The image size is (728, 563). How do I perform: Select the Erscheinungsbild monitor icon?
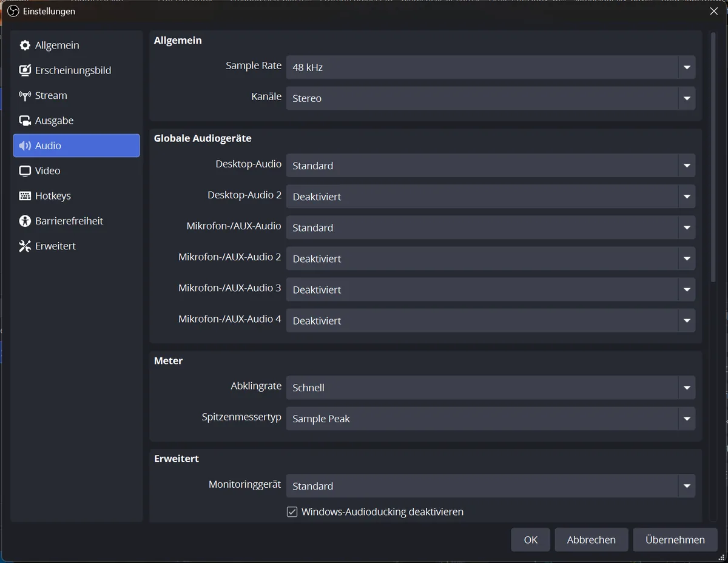[x=25, y=70]
